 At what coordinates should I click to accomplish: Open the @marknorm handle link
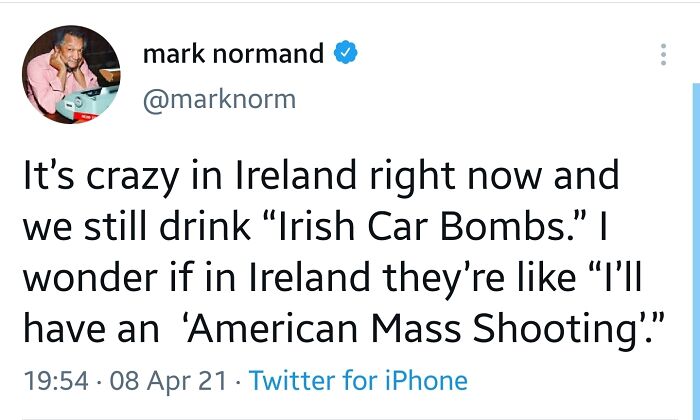(x=220, y=98)
